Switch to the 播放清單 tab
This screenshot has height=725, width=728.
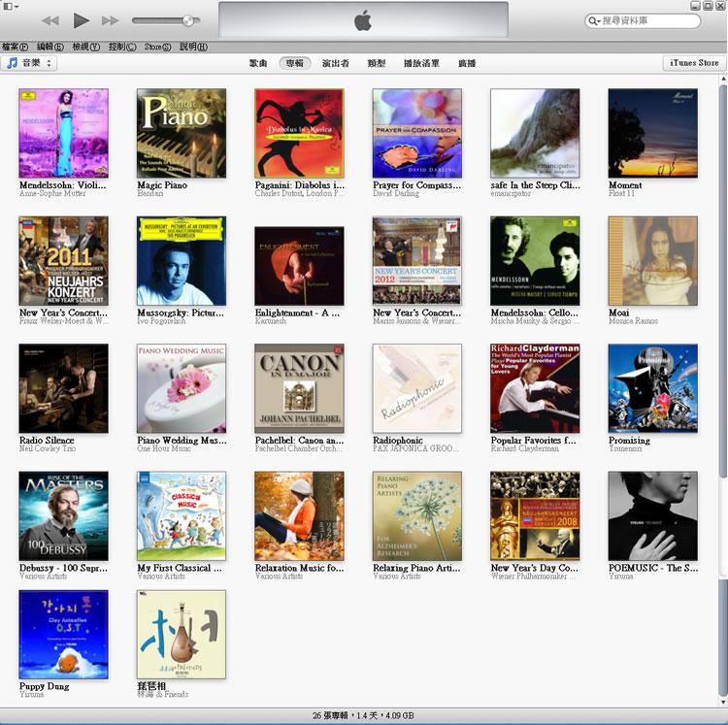coord(421,63)
